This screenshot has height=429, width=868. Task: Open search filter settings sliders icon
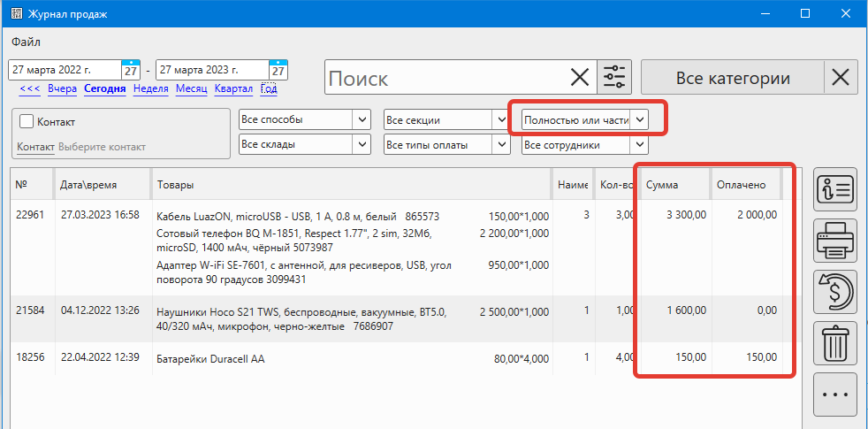point(614,78)
